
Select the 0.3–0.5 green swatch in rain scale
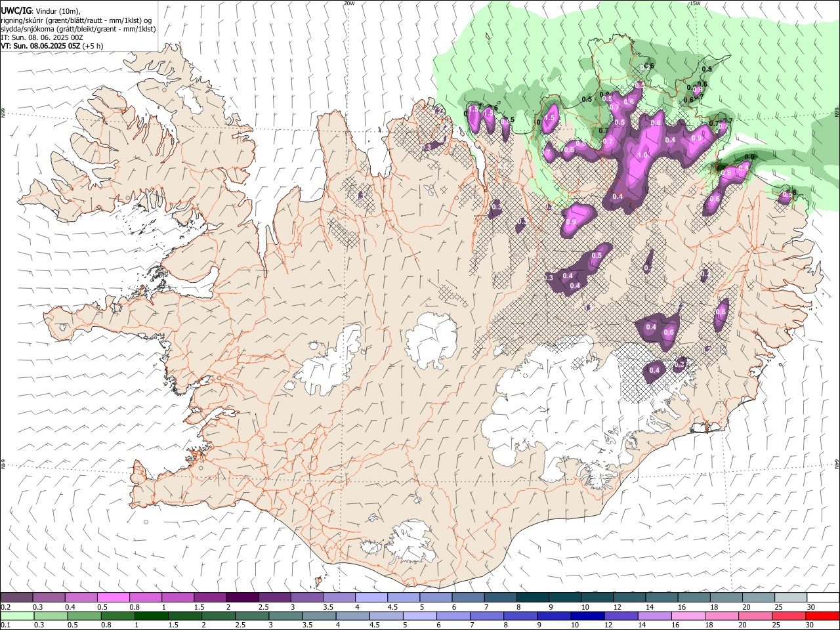click(x=49, y=616)
